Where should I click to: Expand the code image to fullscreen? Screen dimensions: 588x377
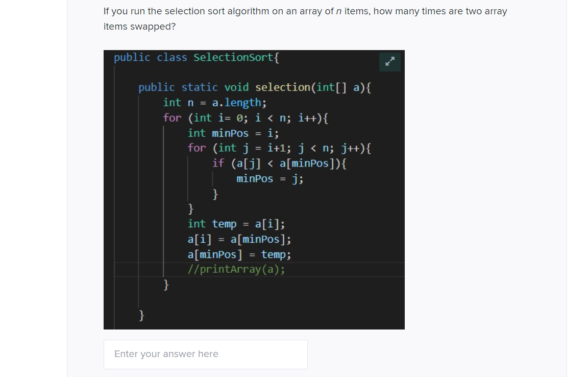pyautogui.click(x=389, y=62)
